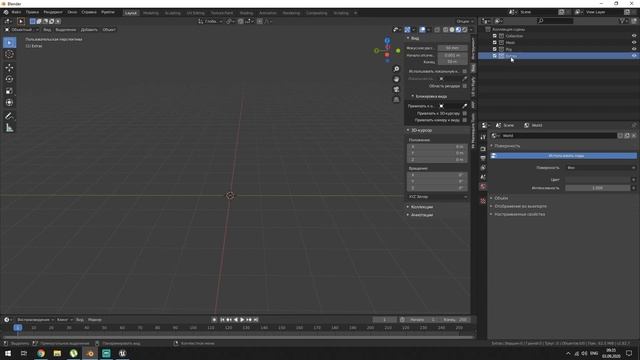
Task: Hide the selected Extras collection eye icon
Action: pos(634,56)
